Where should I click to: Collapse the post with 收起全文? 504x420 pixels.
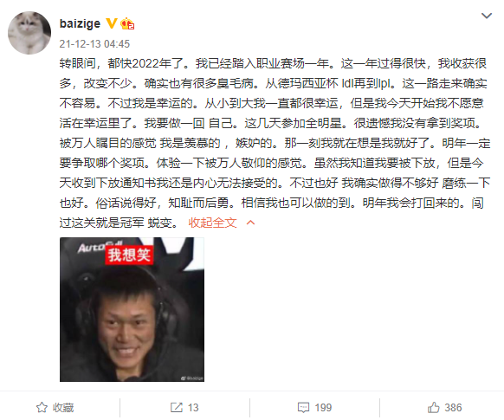coord(212,223)
